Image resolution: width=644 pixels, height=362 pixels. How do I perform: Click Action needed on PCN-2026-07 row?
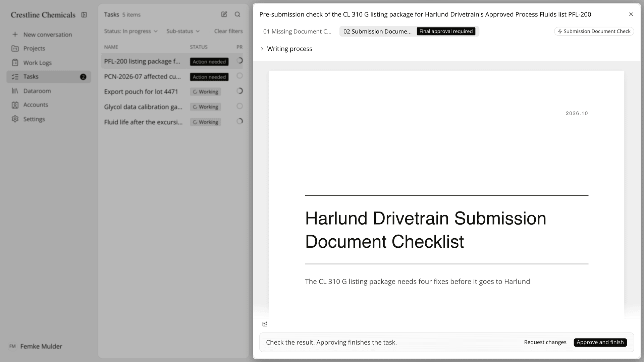pyautogui.click(x=209, y=77)
